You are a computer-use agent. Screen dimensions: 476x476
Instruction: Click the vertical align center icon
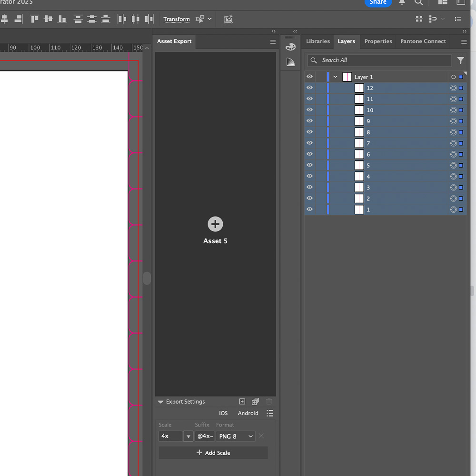point(48,19)
